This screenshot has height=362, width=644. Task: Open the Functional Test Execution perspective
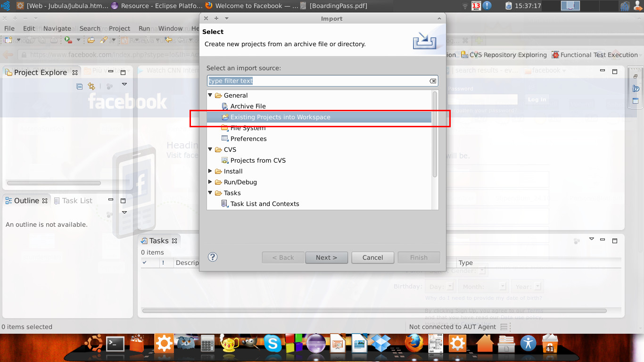click(595, 55)
